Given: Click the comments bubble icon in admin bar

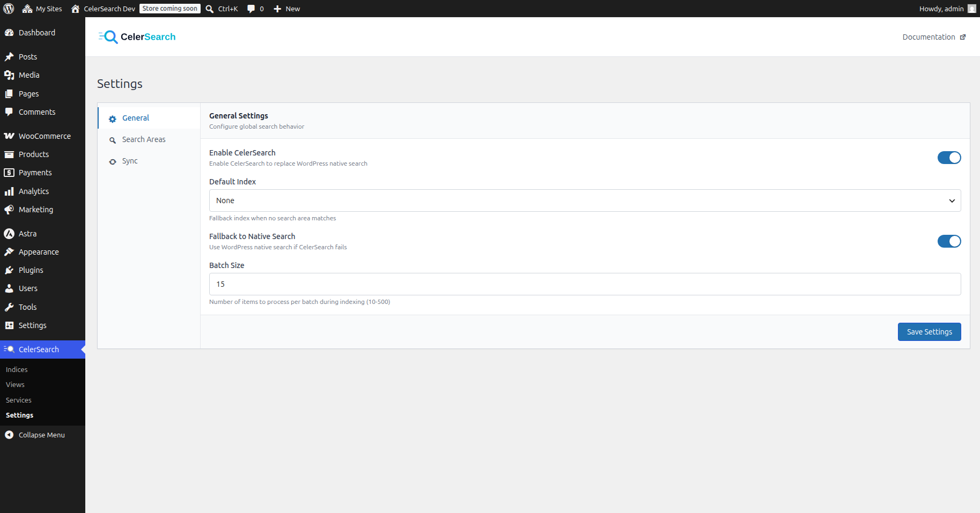Looking at the screenshot, I should (251, 9).
